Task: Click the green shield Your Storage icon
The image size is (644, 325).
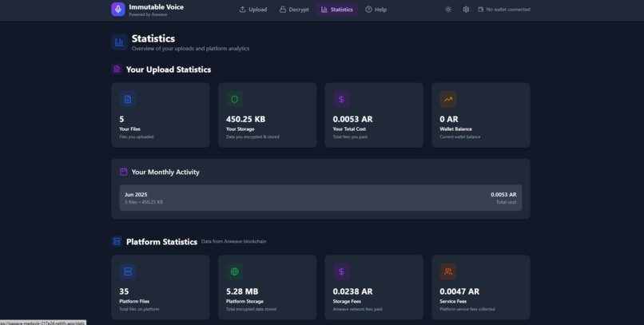Action: [235, 99]
